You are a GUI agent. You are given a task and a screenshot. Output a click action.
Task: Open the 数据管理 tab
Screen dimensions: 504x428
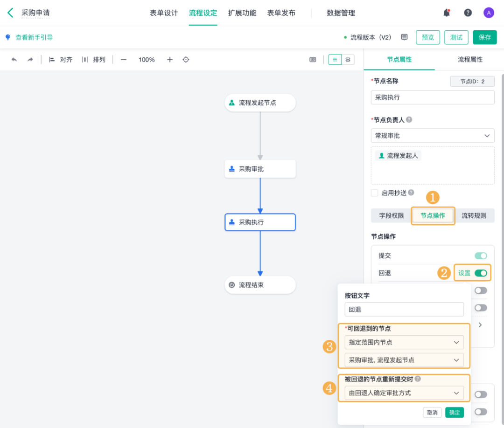[341, 13]
